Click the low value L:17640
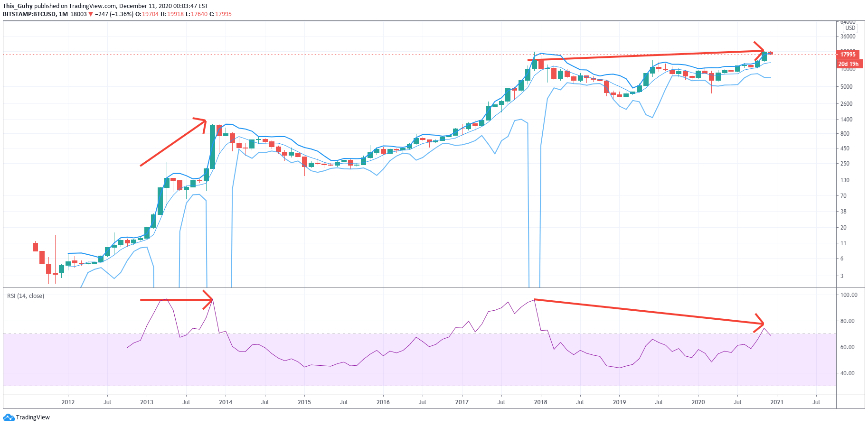The width and height of the screenshot is (868, 426). click(x=197, y=14)
